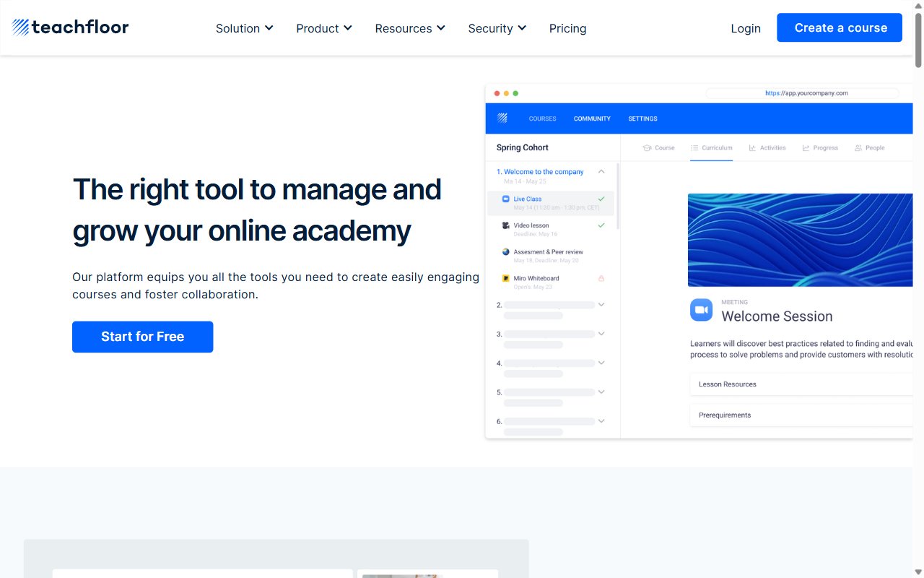Select the Spring Cohort heading
Viewport: 924px width, 578px height.
coord(523,147)
